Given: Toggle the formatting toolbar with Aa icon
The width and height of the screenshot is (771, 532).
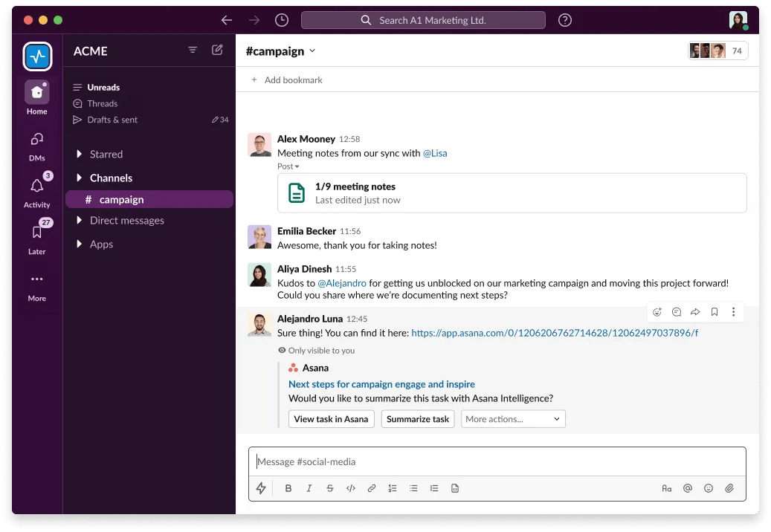Looking at the screenshot, I should (666, 488).
